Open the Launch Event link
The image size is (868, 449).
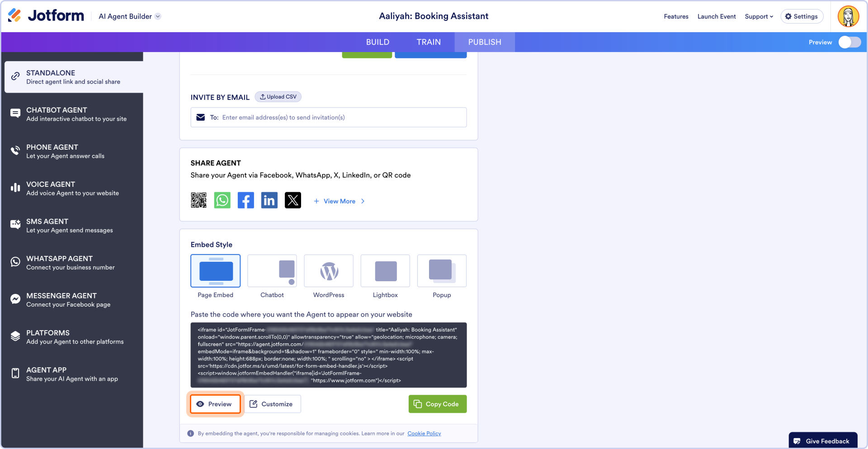717,16
